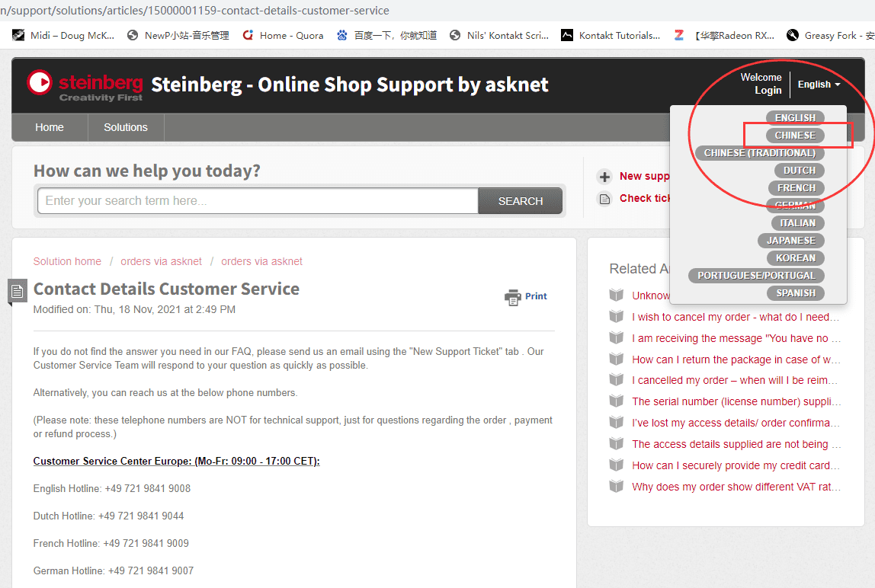Open 'How can I securely pay' article
The height and width of the screenshot is (588, 875).
736,465
